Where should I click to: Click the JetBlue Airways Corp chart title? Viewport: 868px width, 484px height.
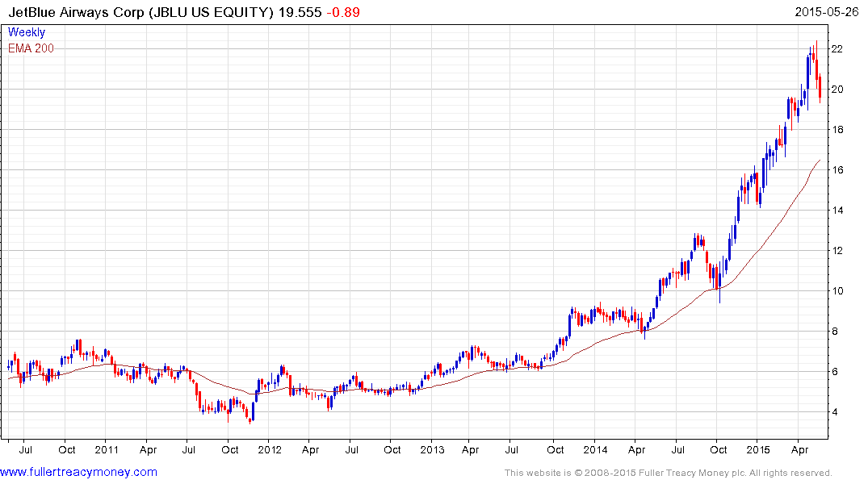(140, 12)
